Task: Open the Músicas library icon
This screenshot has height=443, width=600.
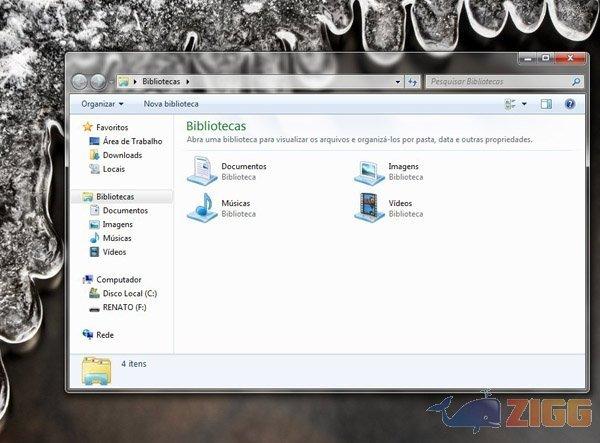Action: (201, 208)
